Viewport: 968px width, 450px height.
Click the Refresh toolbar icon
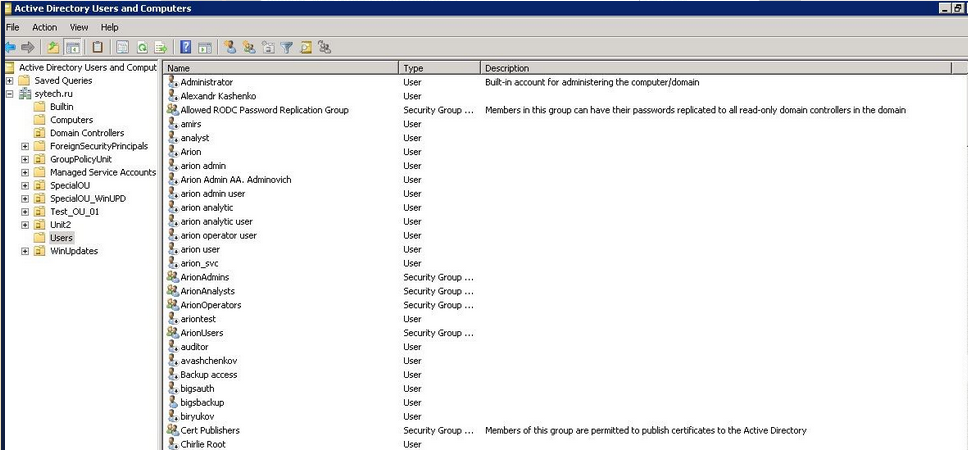point(142,47)
